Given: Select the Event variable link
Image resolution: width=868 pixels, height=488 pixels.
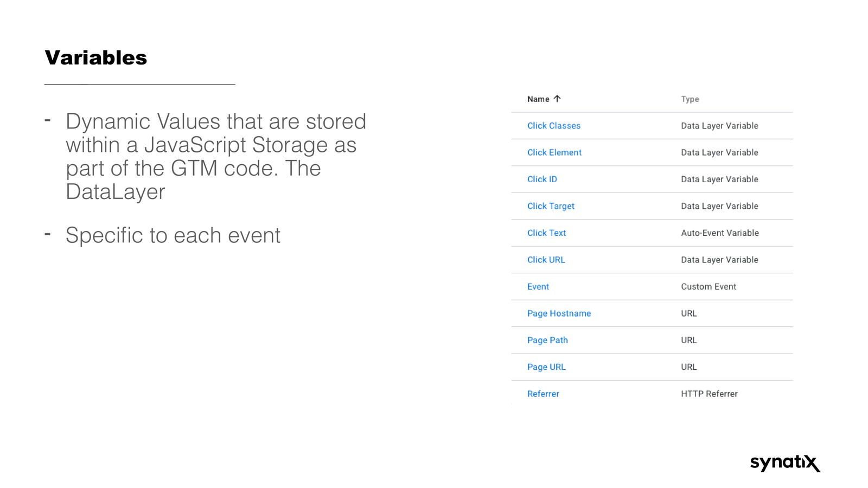Looking at the screenshot, I should [x=538, y=287].
